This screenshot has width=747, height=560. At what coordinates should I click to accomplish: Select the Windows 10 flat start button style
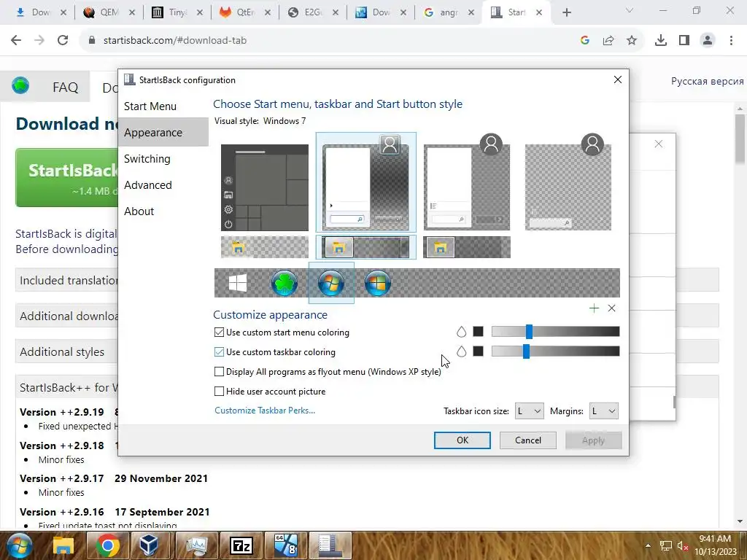(x=238, y=283)
